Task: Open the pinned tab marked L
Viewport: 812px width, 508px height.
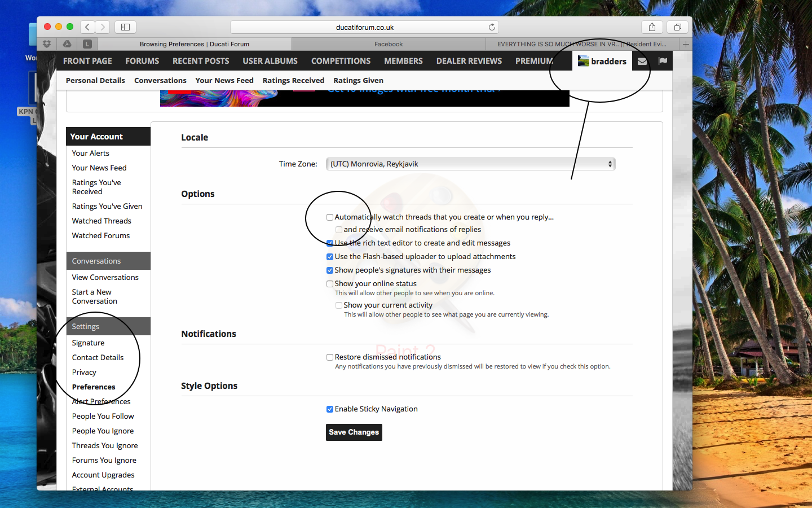Action: 87,44
